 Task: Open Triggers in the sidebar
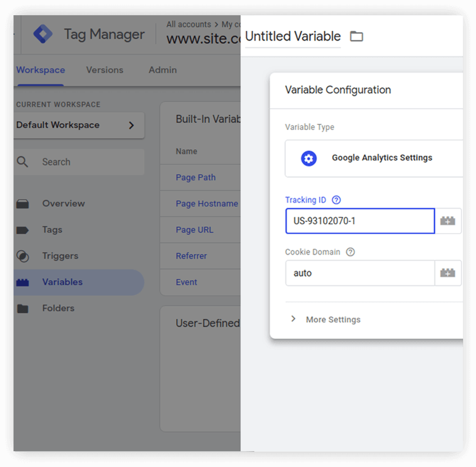pos(60,255)
